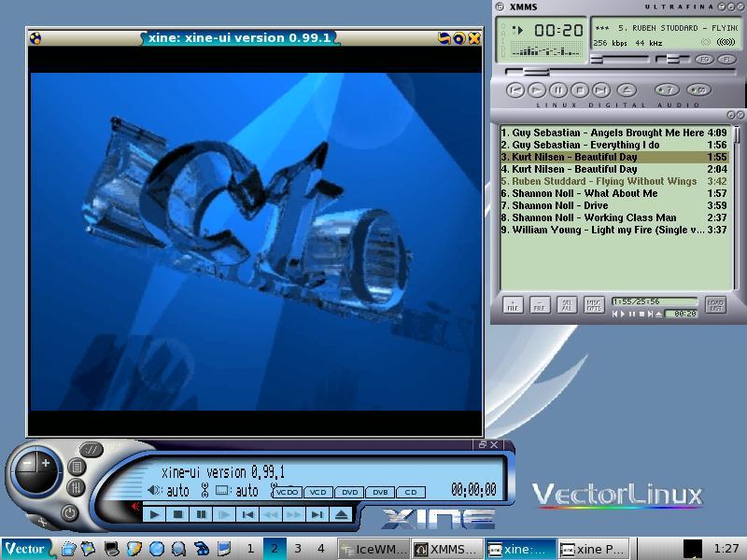Click the stop button in XMMS main window
The image size is (747, 560).
click(x=579, y=91)
